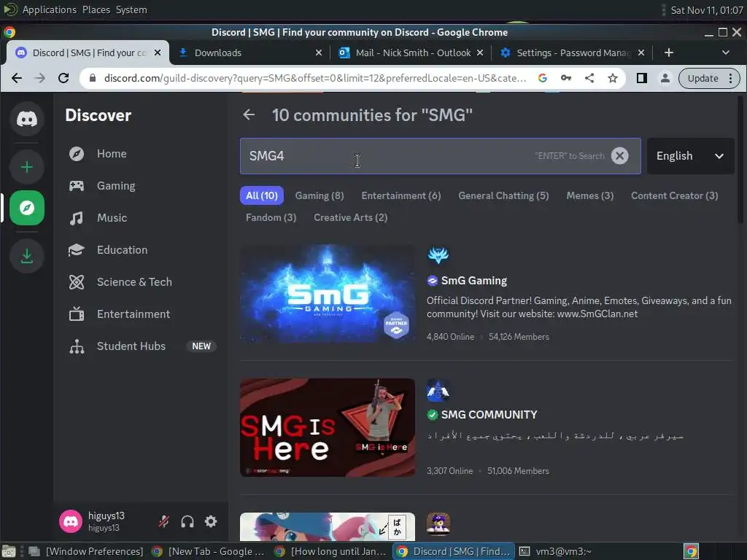Click Google icon in address bar
This screenshot has height=560, width=747.
click(x=542, y=79)
